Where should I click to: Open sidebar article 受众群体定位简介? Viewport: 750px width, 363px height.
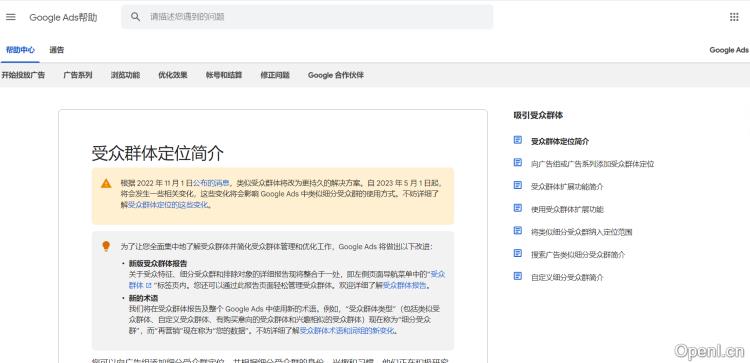(x=560, y=142)
